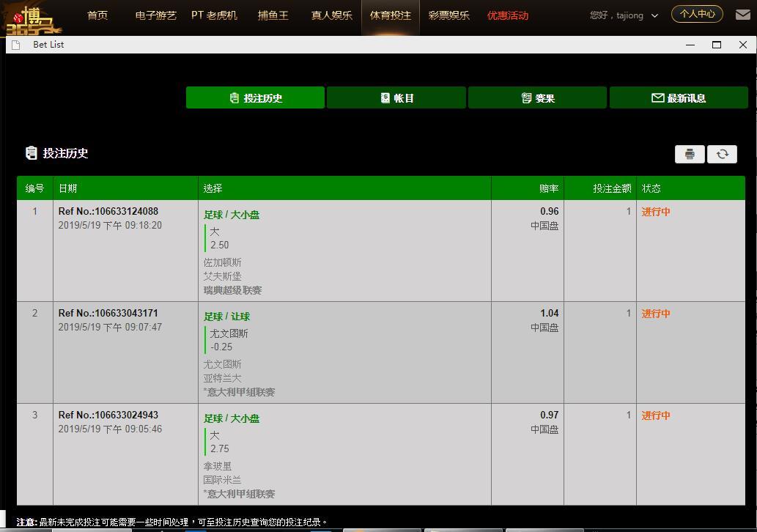Click the 选择 column header

(x=213, y=188)
